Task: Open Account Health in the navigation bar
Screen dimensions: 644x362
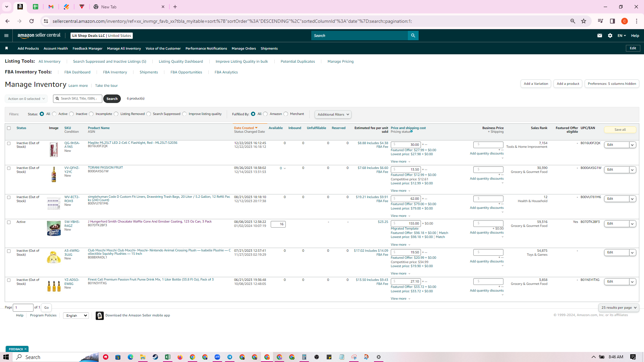Action: click(x=56, y=49)
